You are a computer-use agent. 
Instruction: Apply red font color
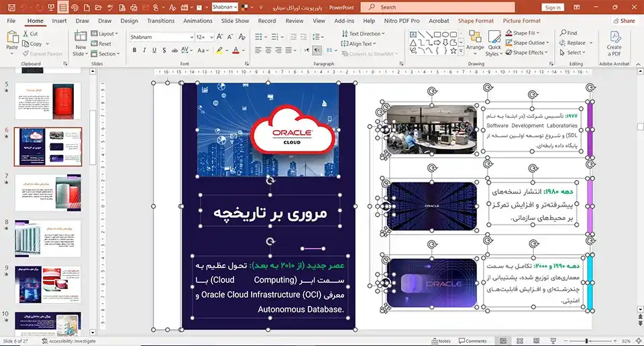pyautogui.click(x=235, y=50)
